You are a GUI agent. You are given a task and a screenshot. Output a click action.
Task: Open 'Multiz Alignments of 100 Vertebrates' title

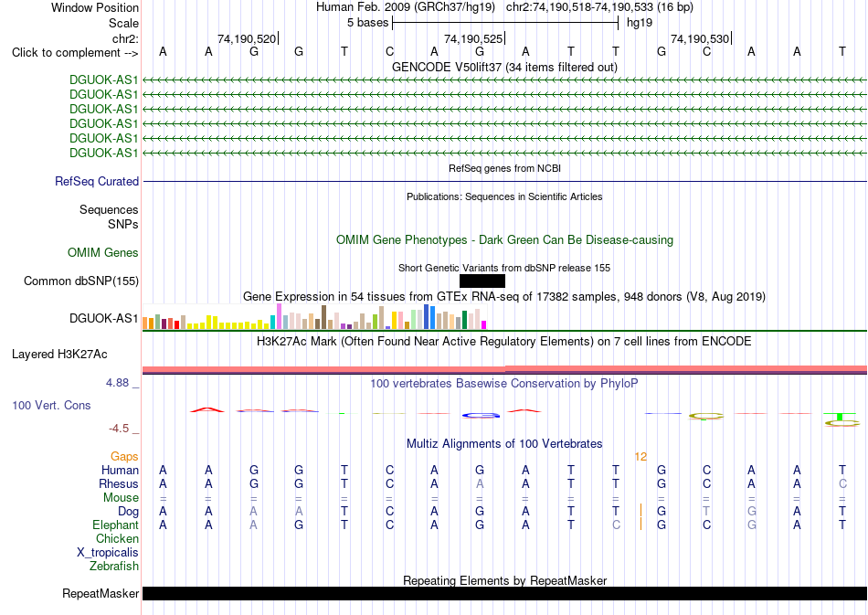coord(504,444)
